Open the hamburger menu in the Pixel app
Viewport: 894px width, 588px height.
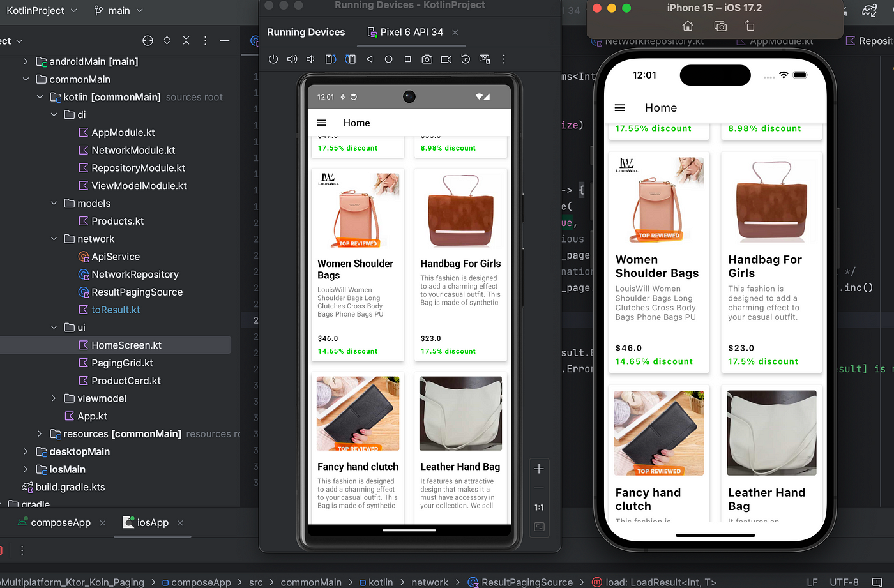coord(322,123)
